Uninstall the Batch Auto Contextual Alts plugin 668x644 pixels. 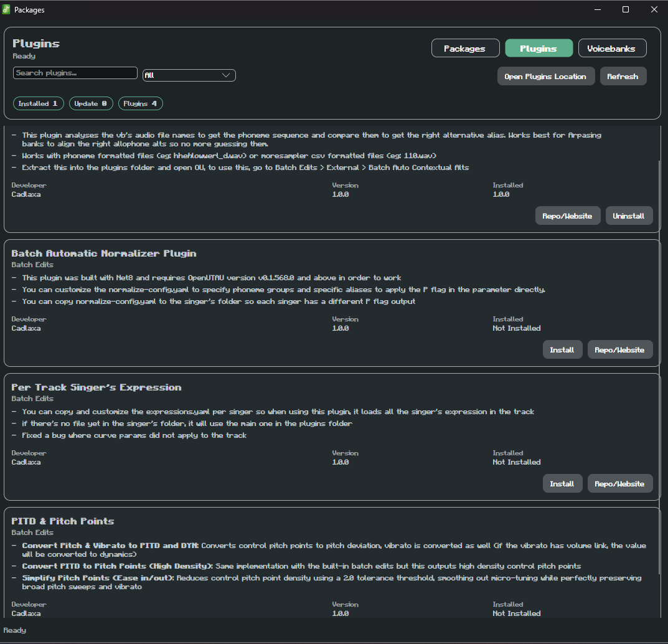(x=629, y=215)
